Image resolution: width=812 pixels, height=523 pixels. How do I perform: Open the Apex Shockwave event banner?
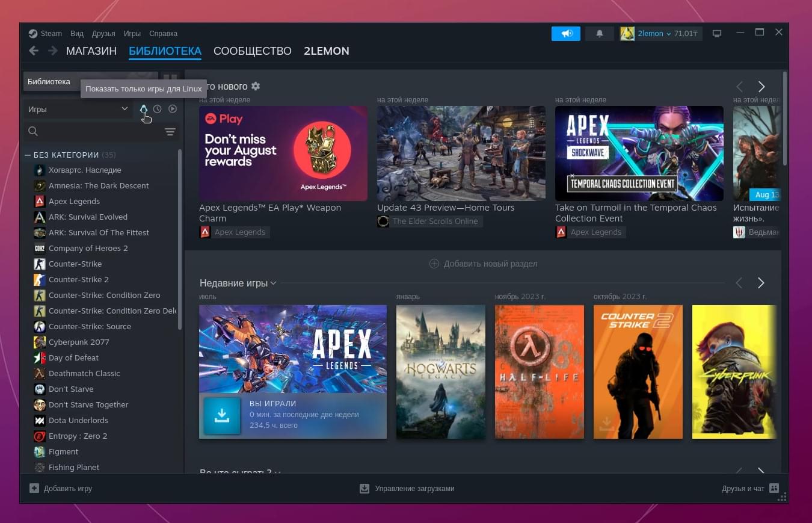tap(639, 153)
